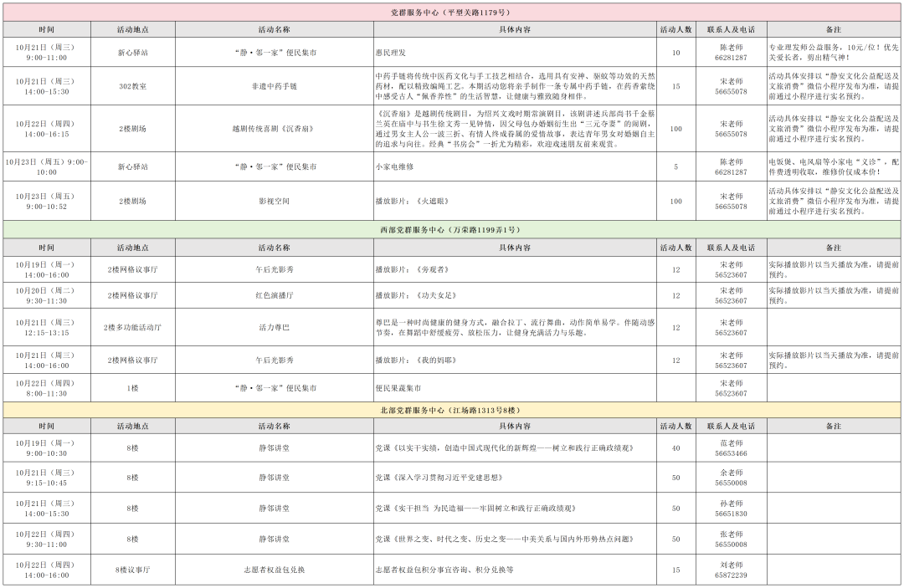The width and height of the screenshot is (904, 588).
Task: Click the contact cell "余老师 56550008"
Action: pos(731,478)
